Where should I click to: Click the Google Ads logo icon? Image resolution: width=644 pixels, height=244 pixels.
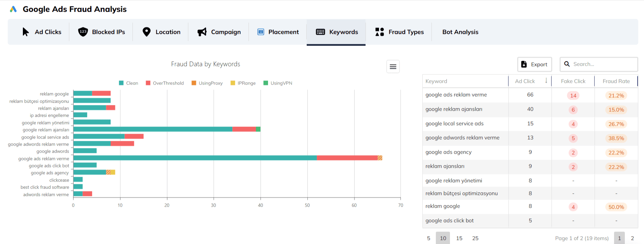[x=13, y=9]
